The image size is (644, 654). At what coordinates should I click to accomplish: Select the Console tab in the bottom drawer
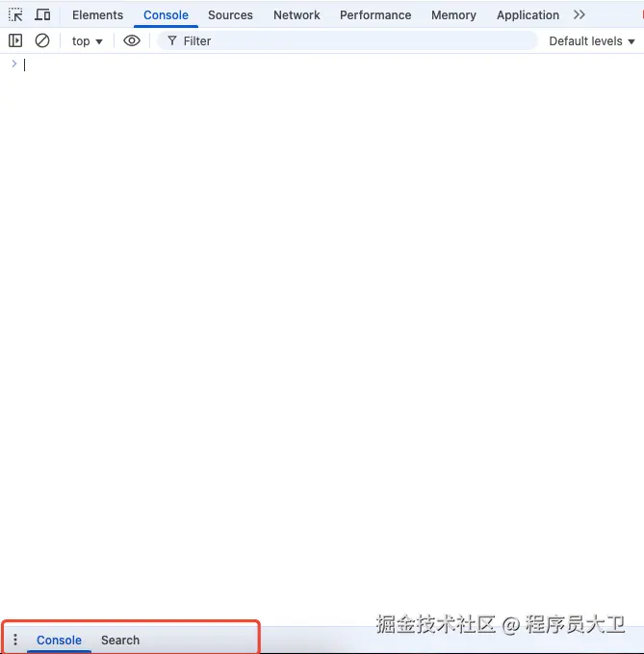pos(59,640)
